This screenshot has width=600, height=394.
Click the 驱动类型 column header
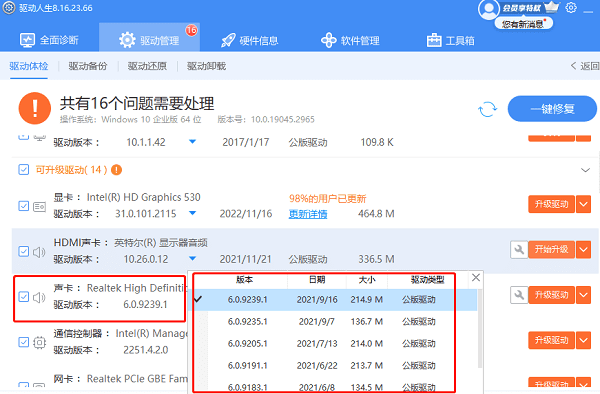tap(427, 280)
